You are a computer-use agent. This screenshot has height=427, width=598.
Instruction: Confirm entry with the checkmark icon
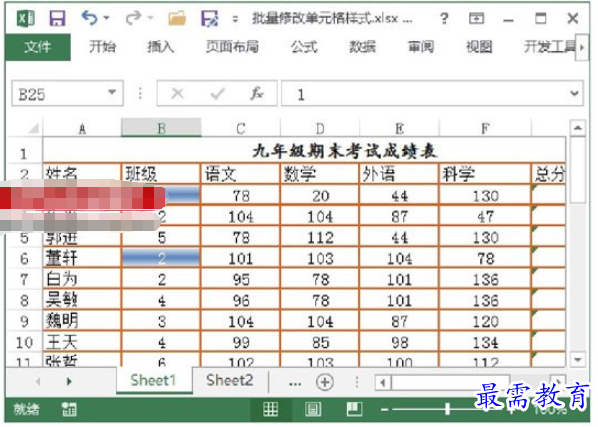point(217,93)
